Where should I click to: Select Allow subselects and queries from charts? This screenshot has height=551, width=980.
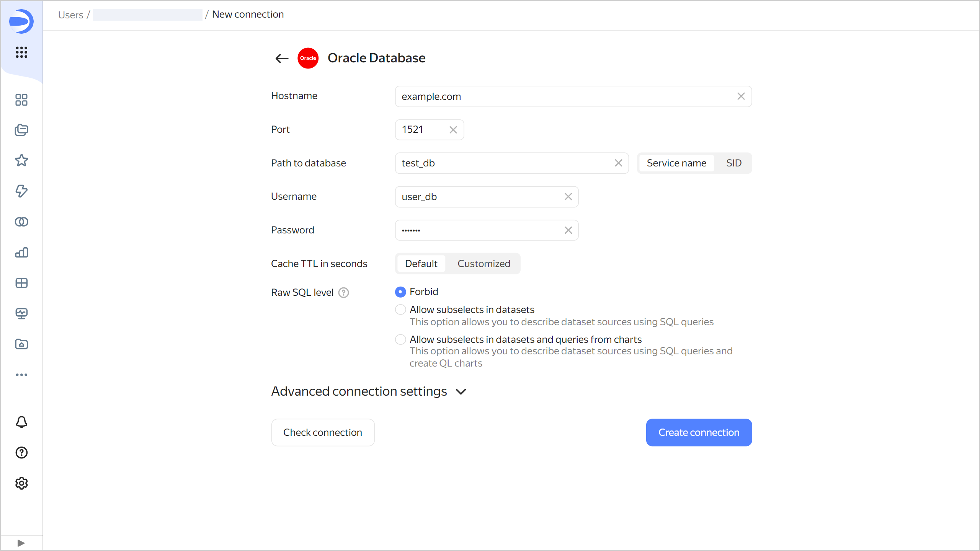(400, 339)
